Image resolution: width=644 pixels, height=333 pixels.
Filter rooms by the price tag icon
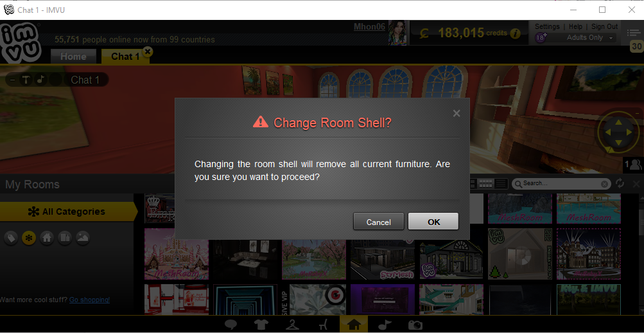click(x=11, y=238)
